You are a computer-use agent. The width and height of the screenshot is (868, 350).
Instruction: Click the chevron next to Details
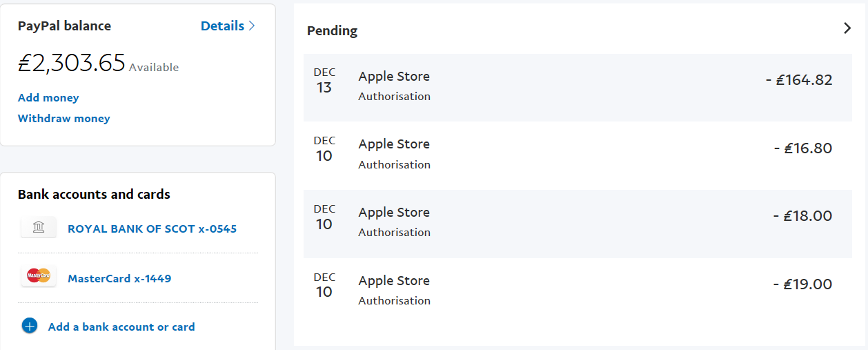(252, 26)
